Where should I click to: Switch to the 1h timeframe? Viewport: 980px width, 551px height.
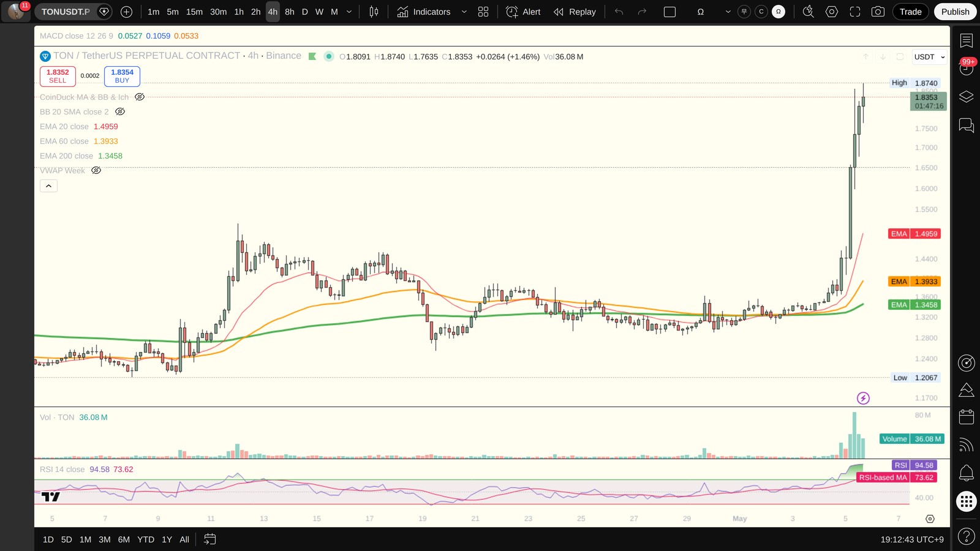tap(239, 12)
